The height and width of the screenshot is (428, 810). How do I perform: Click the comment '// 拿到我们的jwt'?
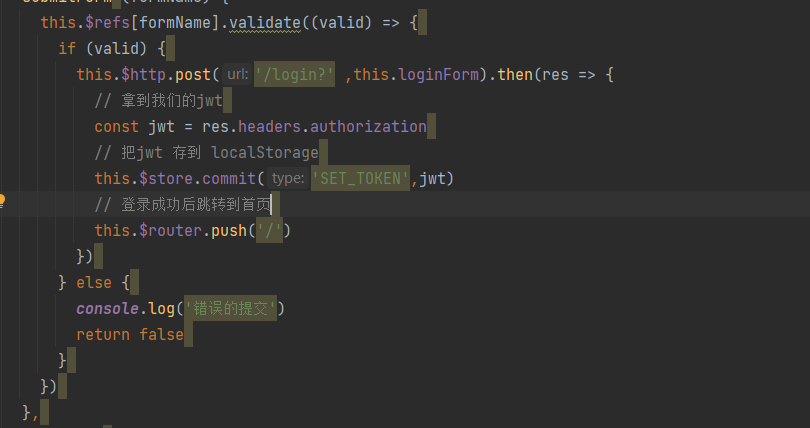click(x=158, y=100)
